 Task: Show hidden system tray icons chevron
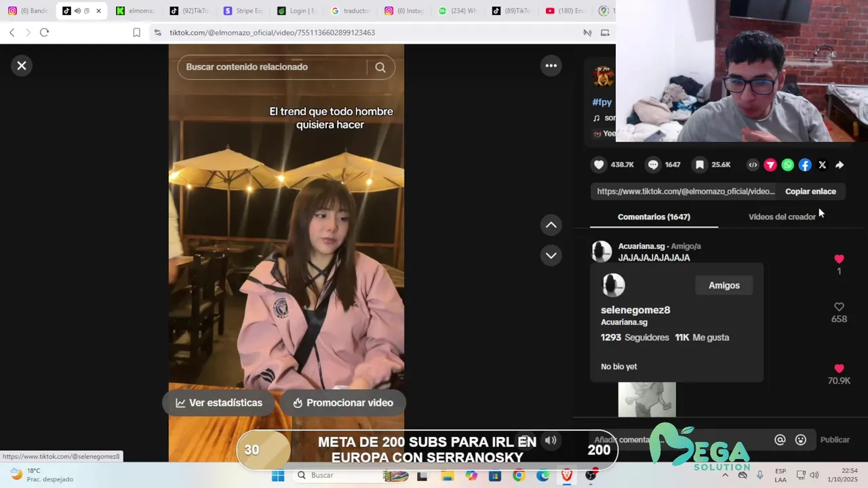[725, 475]
